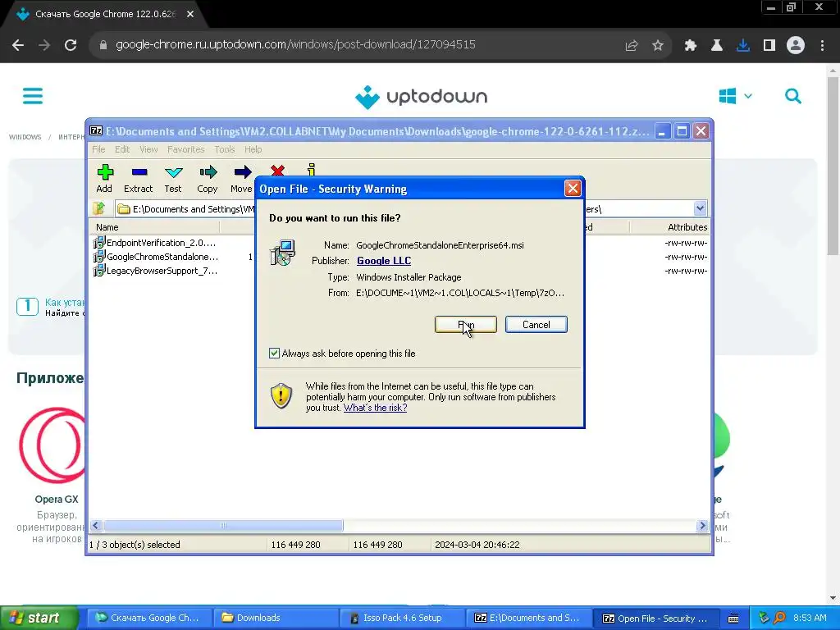Click the 7-Zip scroll right arrow
The width and height of the screenshot is (840, 630).
click(x=702, y=526)
